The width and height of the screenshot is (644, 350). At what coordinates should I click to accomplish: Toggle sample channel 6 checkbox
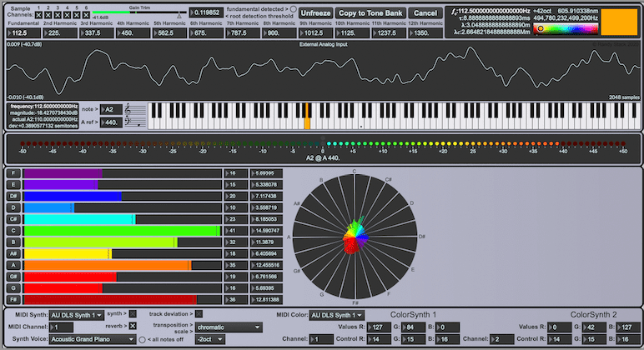coord(85,15)
